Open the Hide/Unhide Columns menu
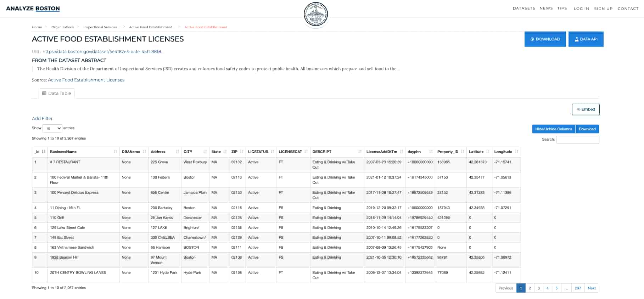 (553, 129)
